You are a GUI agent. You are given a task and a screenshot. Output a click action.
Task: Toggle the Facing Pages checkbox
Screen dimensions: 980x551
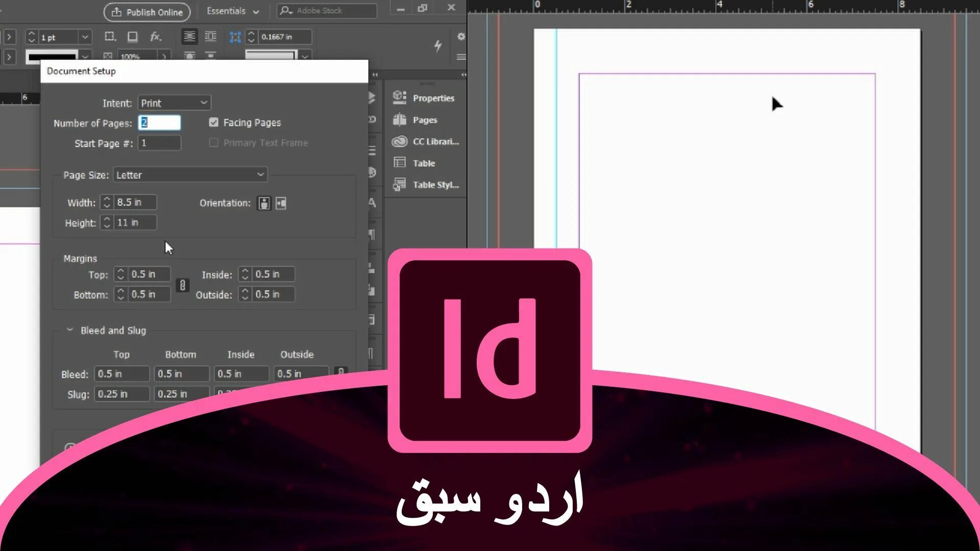(x=214, y=122)
